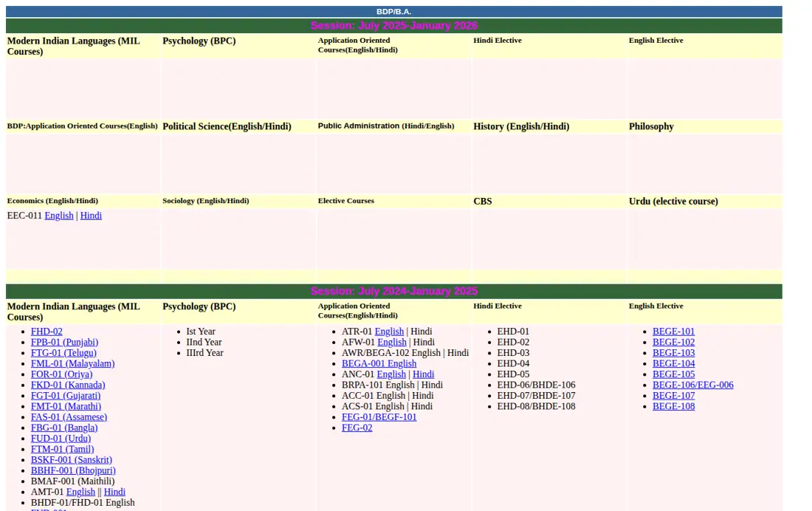Open FAS-01 (Assamese) link

click(x=69, y=417)
